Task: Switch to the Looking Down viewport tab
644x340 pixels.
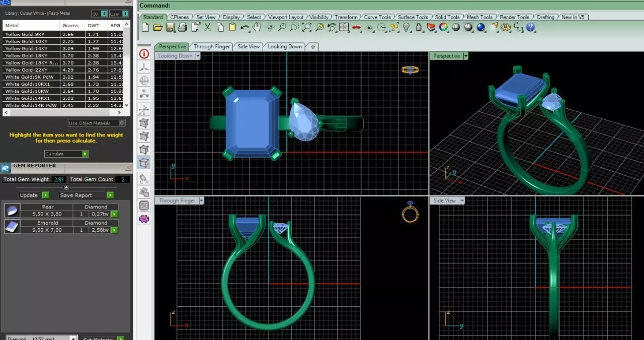Action: (x=285, y=46)
